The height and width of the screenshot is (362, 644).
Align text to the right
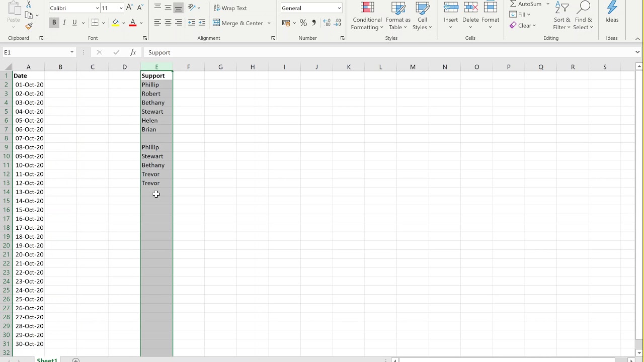pyautogui.click(x=179, y=23)
